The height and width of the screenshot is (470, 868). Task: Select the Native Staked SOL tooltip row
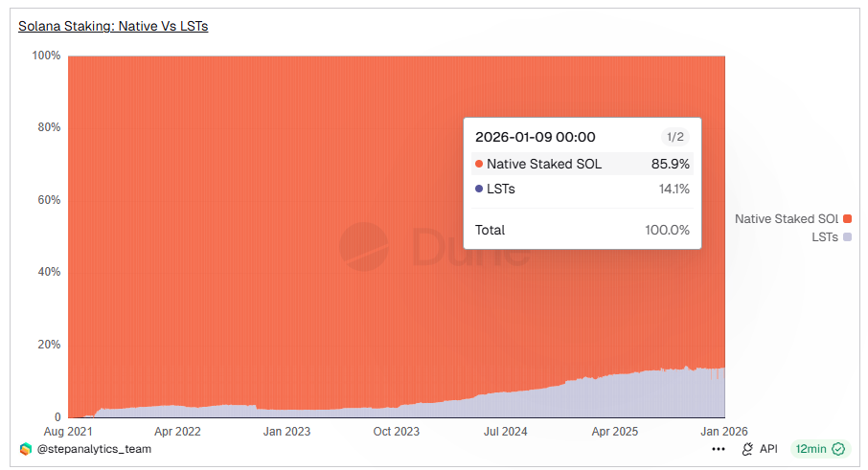[x=582, y=164]
